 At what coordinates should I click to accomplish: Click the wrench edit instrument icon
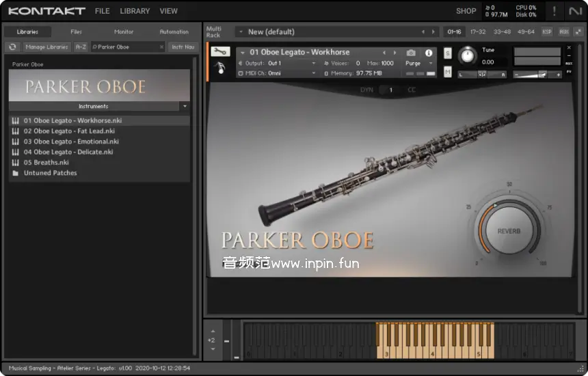220,51
